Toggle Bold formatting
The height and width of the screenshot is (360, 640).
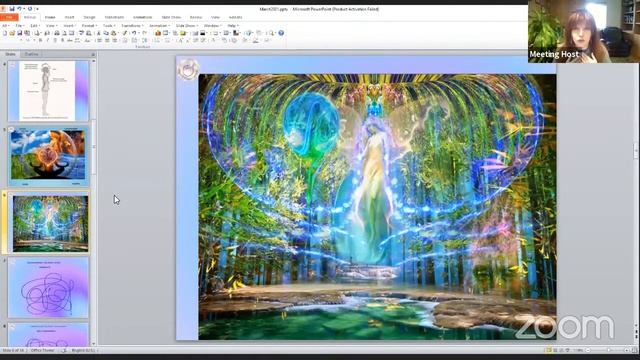coord(40,40)
